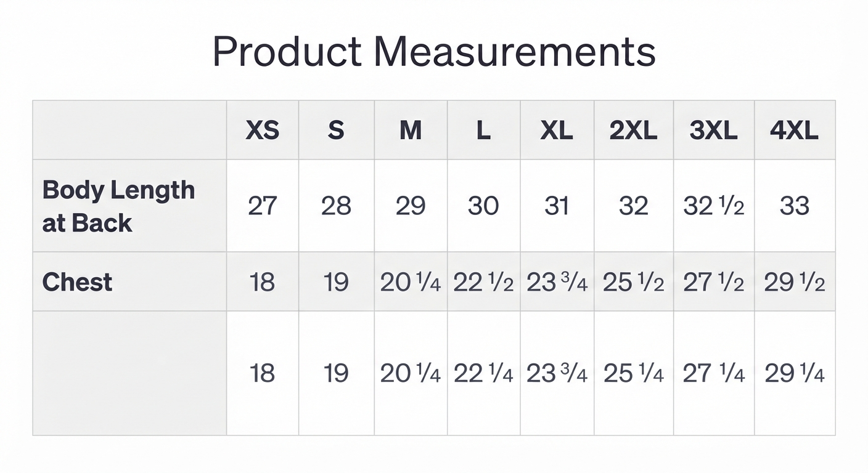Click the Product Measurements title

pos(434,52)
